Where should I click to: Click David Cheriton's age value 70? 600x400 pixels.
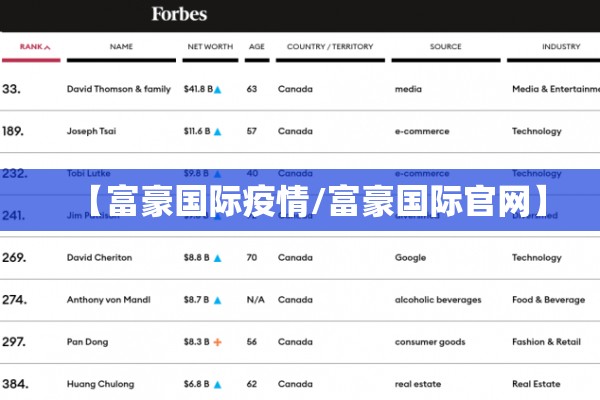point(252,258)
